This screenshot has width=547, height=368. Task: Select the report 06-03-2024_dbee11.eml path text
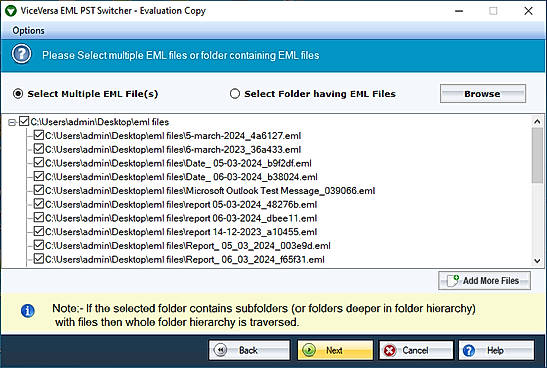click(181, 218)
